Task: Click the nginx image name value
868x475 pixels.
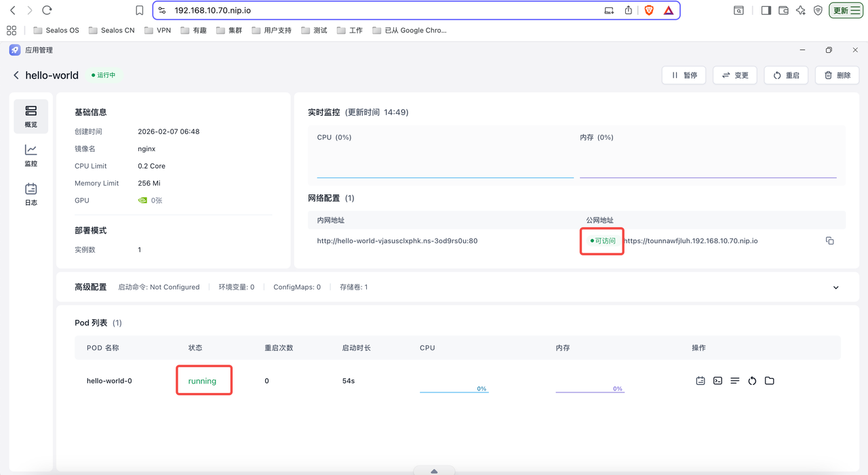Action: pyautogui.click(x=146, y=148)
